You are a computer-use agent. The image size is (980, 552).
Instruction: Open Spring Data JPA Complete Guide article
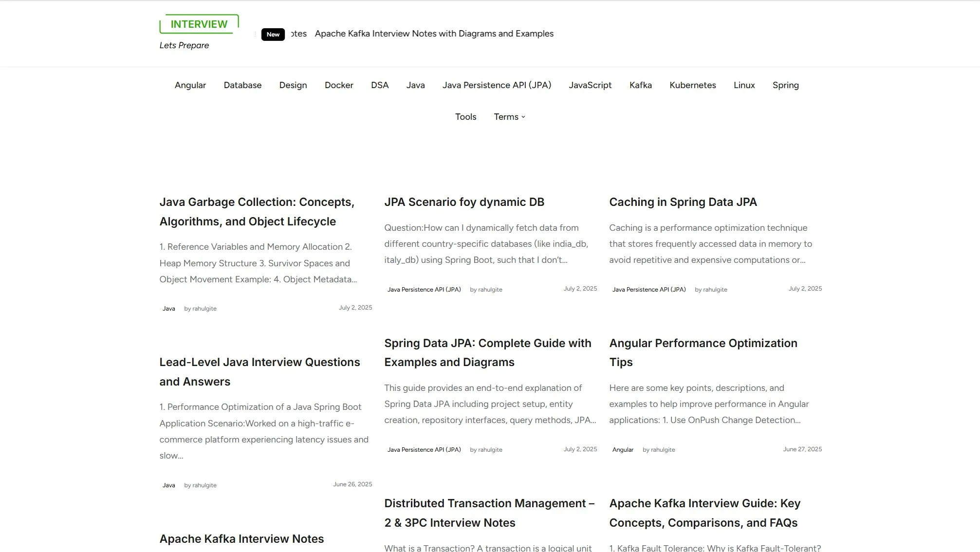click(488, 352)
